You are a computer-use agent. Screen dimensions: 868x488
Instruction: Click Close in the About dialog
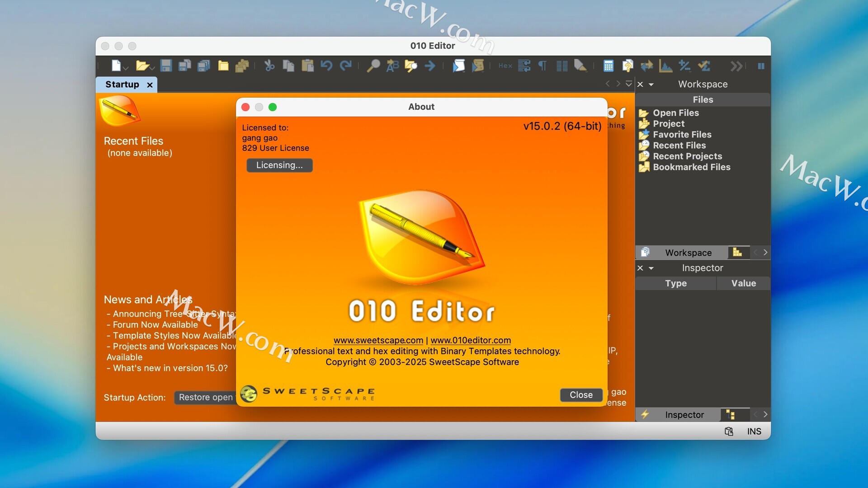point(581,395)
